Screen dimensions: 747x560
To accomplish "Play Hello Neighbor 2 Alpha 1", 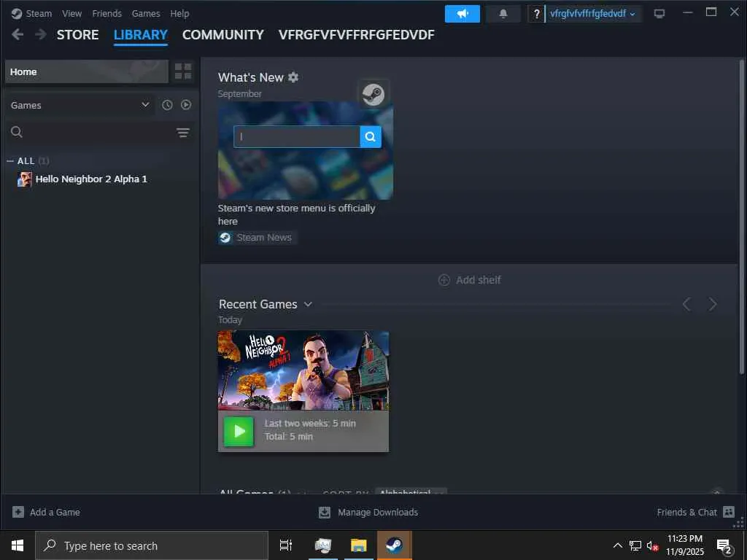I will point(239,431).
